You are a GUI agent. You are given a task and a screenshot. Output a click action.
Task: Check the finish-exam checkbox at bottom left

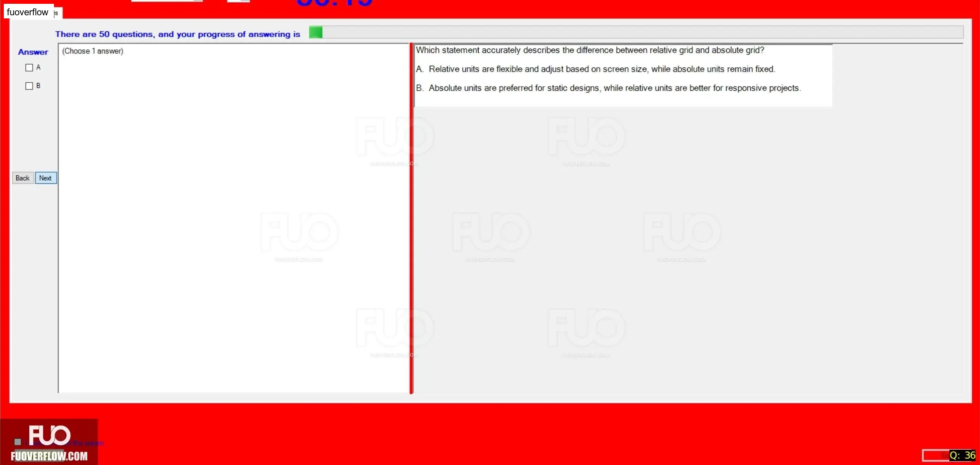point(18,442)
